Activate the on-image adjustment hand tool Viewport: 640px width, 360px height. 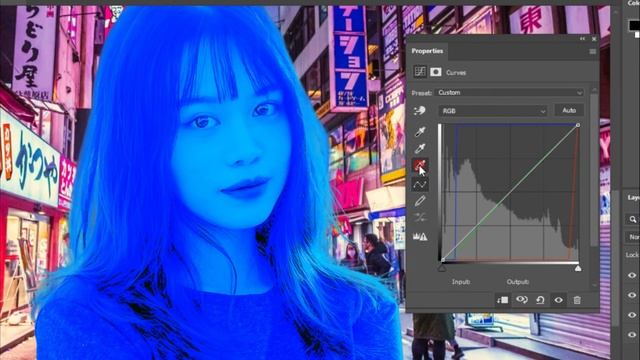coord(420,111)
